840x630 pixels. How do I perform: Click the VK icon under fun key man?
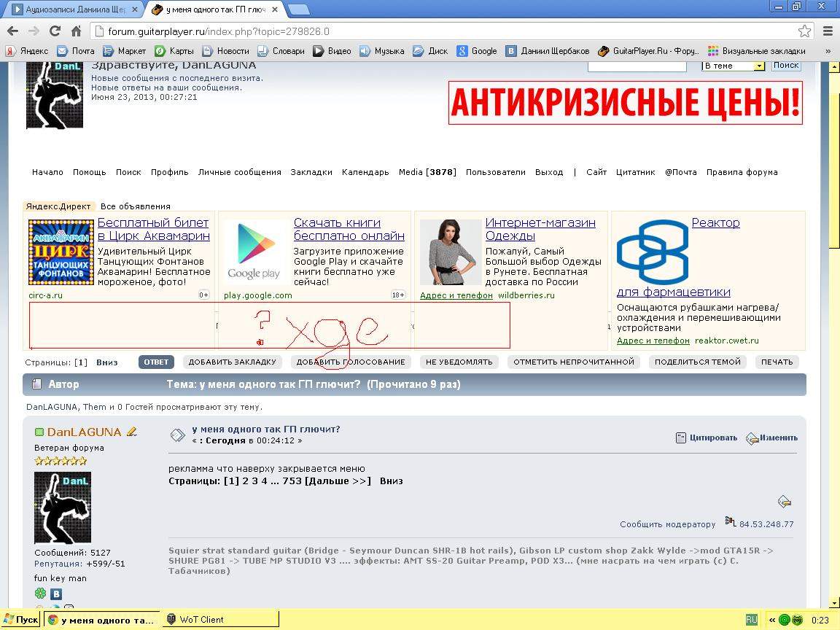pyautogui.click(x=56, y=594)
